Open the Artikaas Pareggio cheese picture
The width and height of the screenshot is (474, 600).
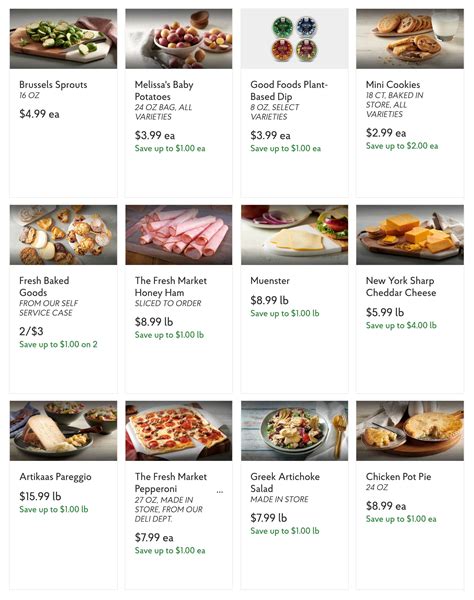pos(64,430)
